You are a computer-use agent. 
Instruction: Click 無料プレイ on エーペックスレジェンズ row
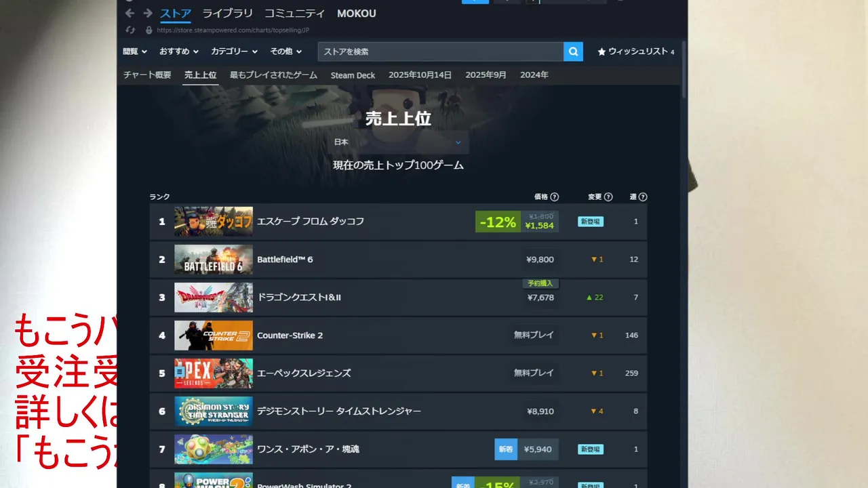click(x=534, y=373)
